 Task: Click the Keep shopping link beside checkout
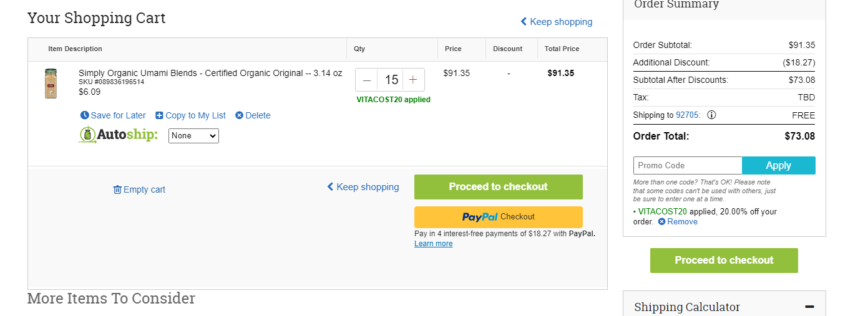[363, 187]
